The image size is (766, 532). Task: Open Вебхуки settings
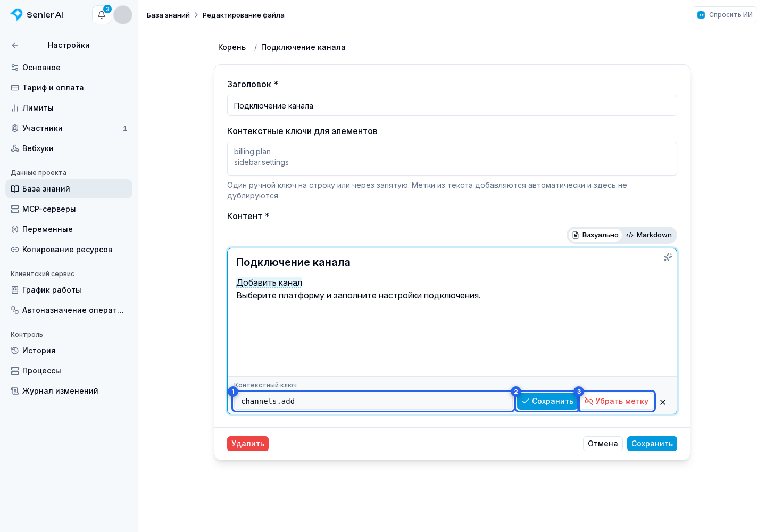point(69,148)
